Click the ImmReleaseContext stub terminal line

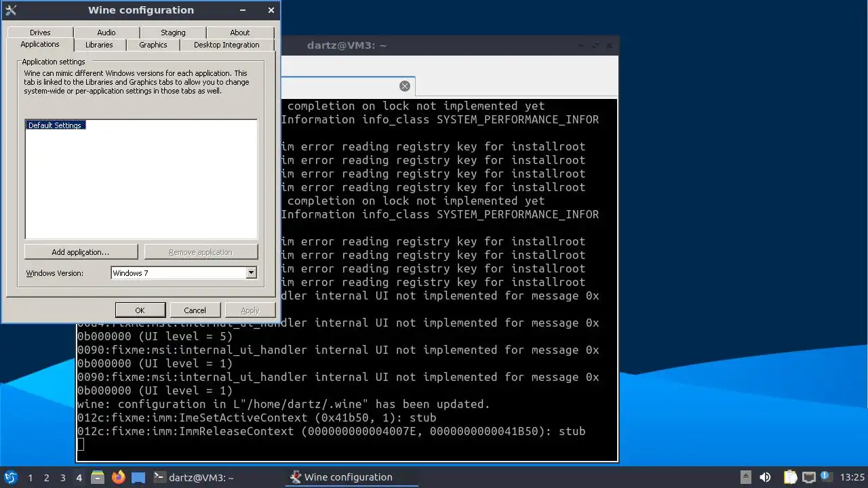coord(331,431)
